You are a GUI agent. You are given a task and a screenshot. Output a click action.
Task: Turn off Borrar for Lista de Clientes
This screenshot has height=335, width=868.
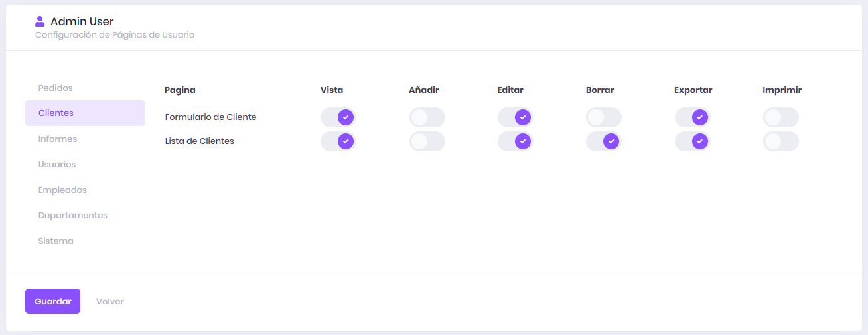(x=603, y=141)
